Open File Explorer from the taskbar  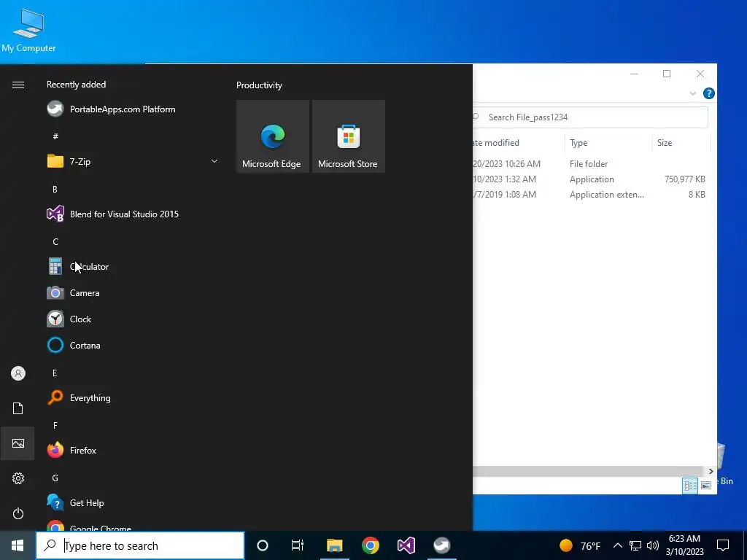tap(334, 545)
